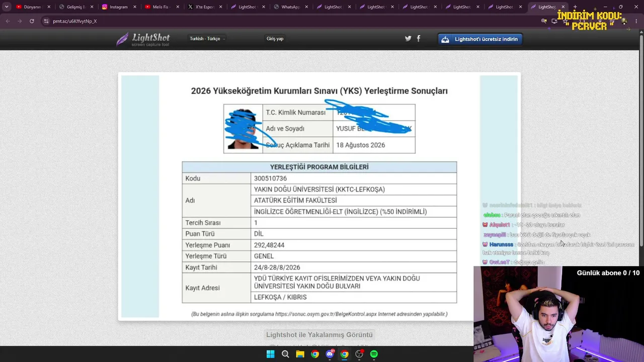Click the Yerleşme Türü value GENEL
The image size is (644, 362).
[264, 256]
